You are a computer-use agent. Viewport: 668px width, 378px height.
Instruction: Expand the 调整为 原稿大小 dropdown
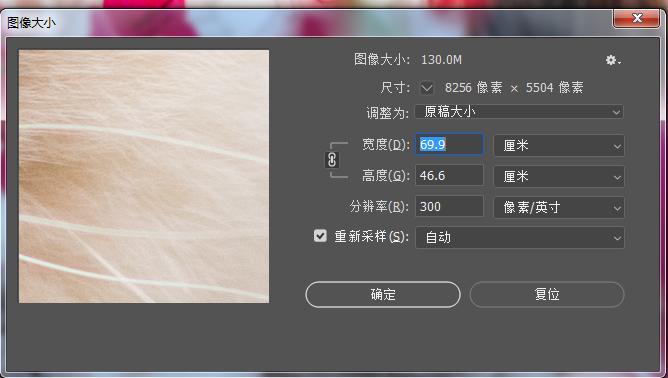[519, 112]
